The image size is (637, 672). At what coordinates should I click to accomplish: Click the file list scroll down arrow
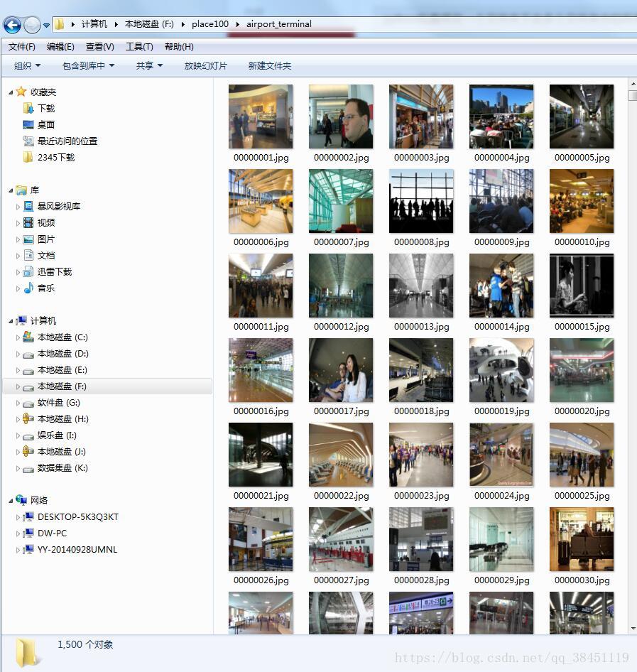(x=633, y=629)
